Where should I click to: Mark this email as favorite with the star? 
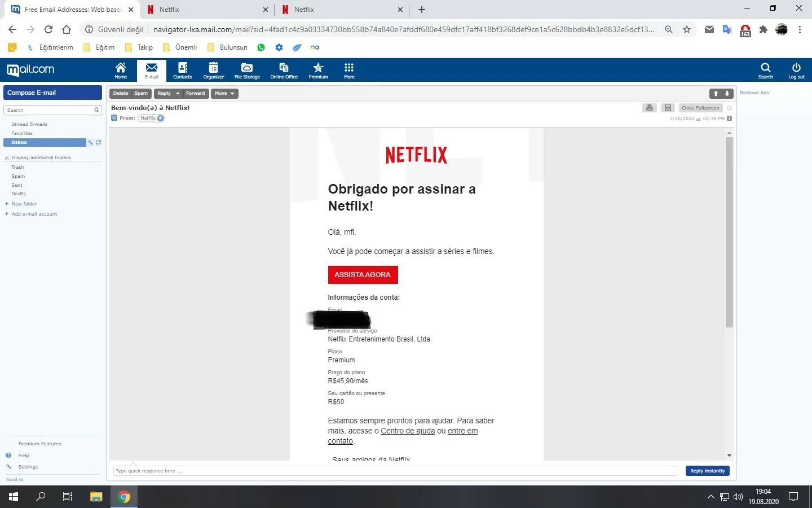tap(729, 108)
